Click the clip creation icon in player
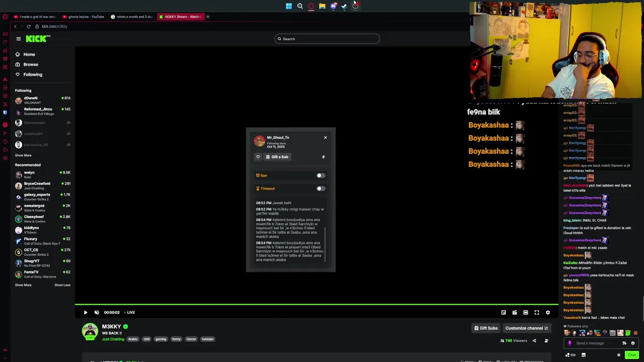Screen dimensions: 644x362 [x=514, y=312]
